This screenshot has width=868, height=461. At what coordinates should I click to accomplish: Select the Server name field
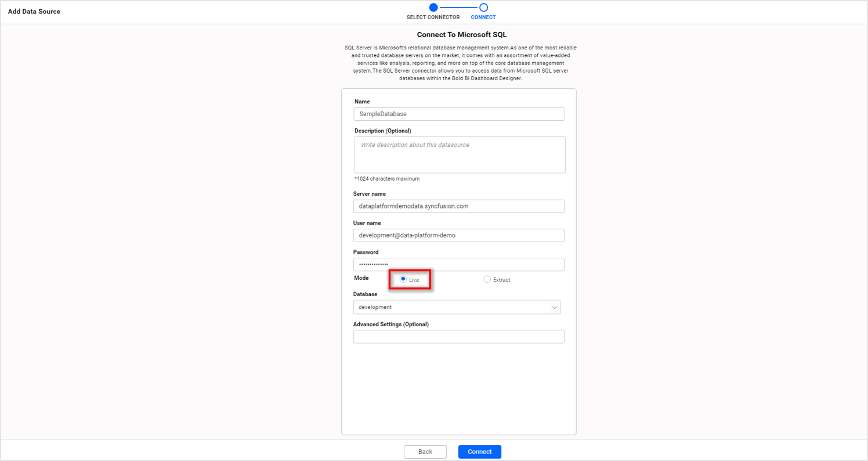(x=458, y=206)
